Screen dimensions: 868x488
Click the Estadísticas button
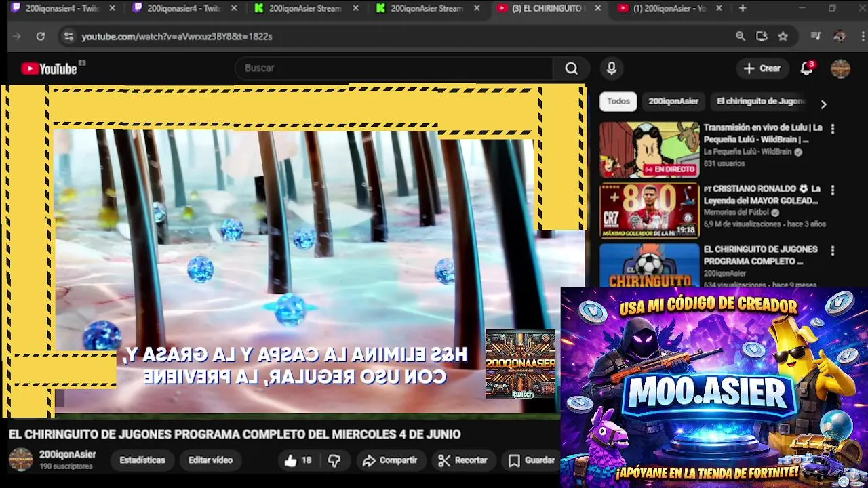pyautogui.click(x=142, y=460)
